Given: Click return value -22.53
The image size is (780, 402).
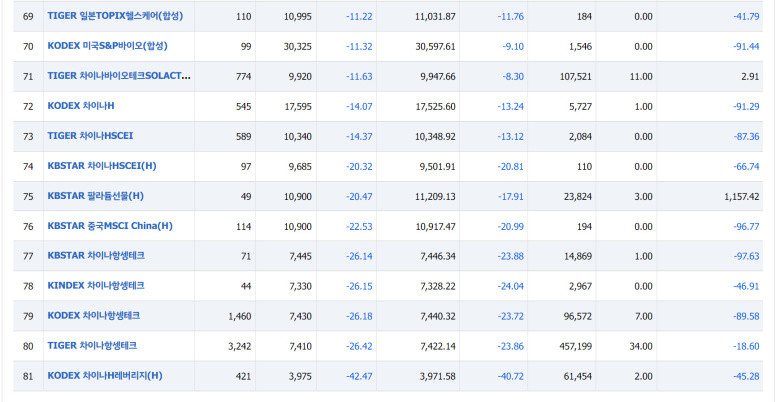Looking at the screenshot, I should coord(359,226).
